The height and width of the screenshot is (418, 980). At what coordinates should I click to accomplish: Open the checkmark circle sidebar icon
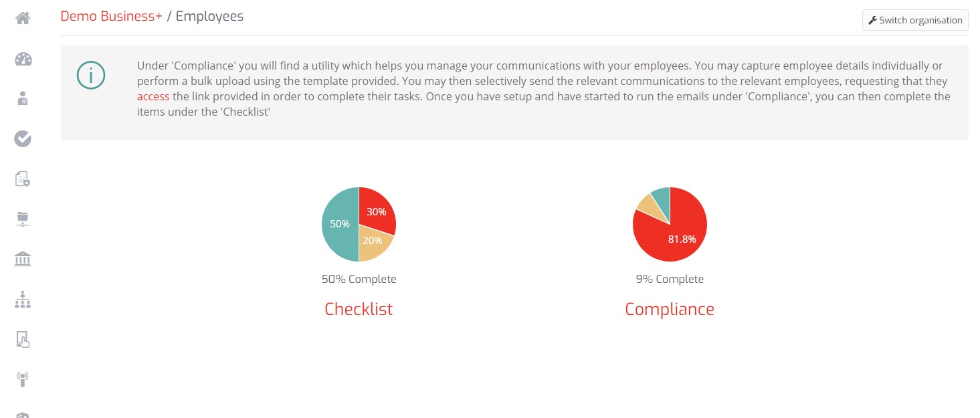23,138
